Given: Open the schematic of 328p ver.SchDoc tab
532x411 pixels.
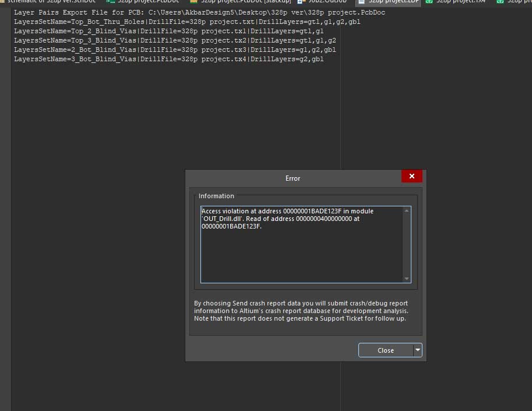Looking at the screenshot, I should [x=49, y=2].
